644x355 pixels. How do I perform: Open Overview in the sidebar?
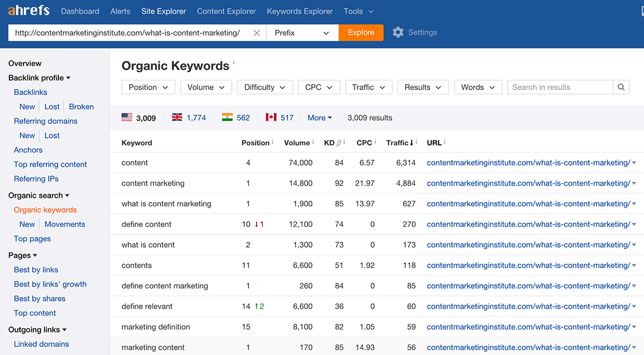pyautogui.click(x=25, y=63)
